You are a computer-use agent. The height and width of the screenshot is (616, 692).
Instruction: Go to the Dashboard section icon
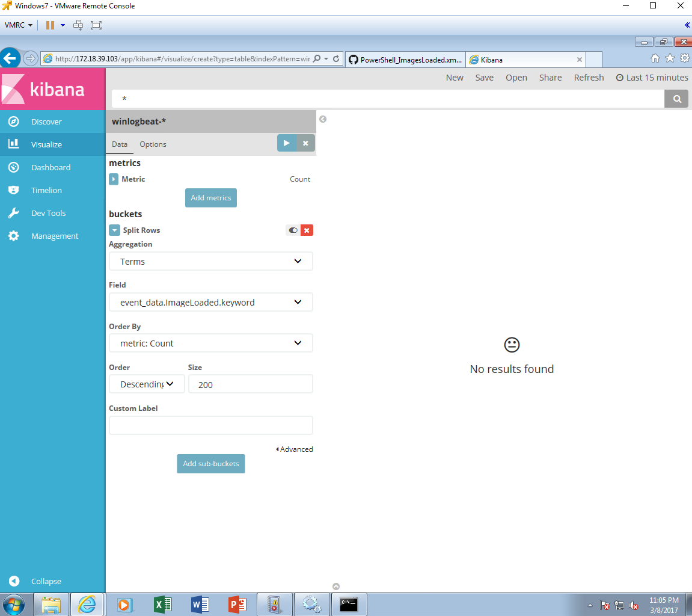[14, 167]
